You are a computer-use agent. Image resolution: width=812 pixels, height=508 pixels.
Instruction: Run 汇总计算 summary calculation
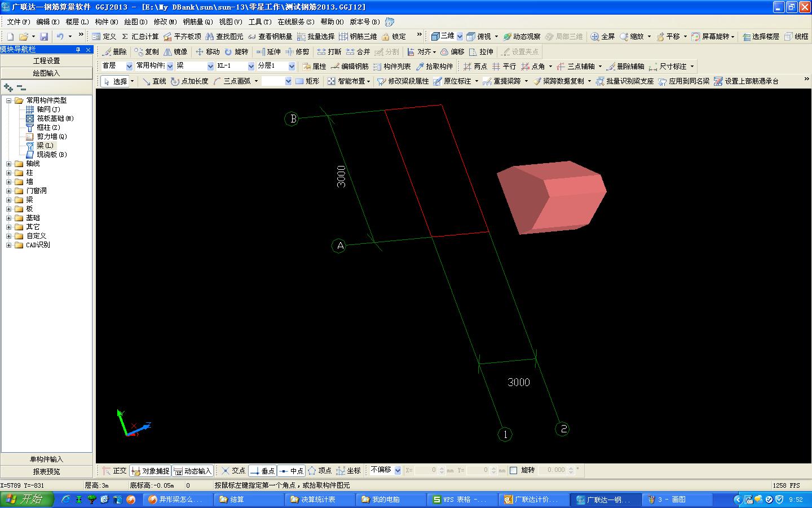point(140,36)
